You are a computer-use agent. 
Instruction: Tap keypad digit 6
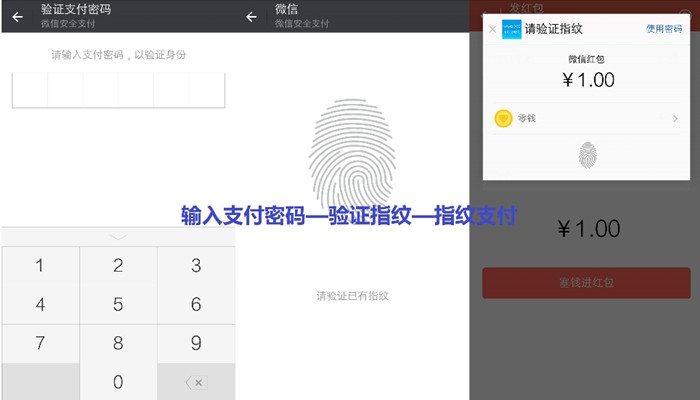pos(196,304)
